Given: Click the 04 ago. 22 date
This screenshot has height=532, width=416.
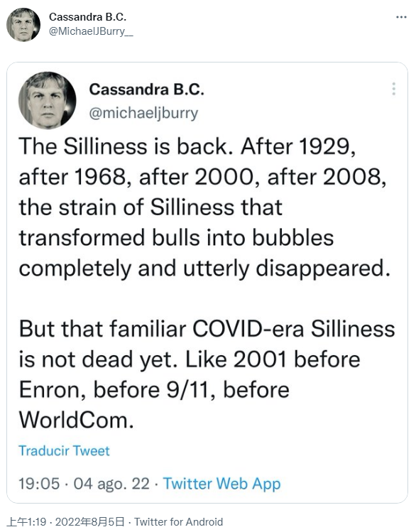Looking at the screenshot, I should (x=111, y=484).
